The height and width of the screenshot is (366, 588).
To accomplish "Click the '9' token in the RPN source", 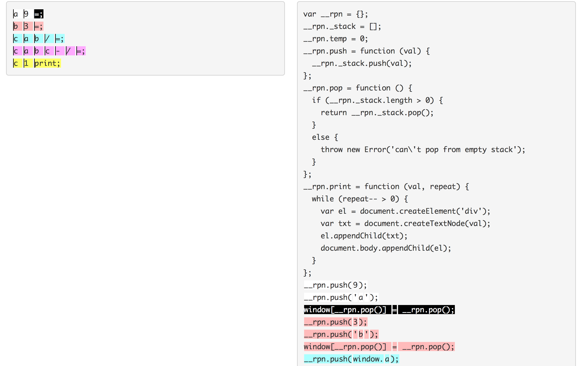I will (28, 14).
